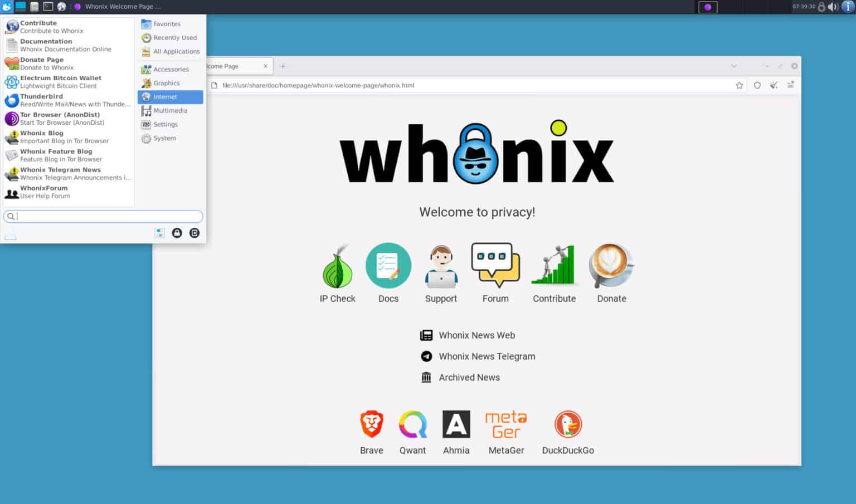
Task: Open the IP Check onion icon
Action: coord(337,266)
